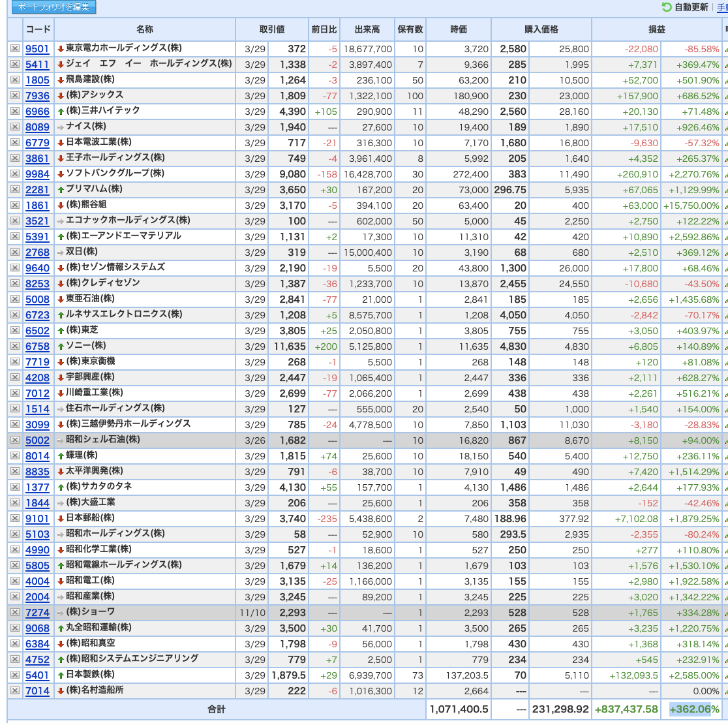Screen dimensions: 728x723
Task: Remove 2768 双日 with its X icon
Action: click(x=15, y=253)
